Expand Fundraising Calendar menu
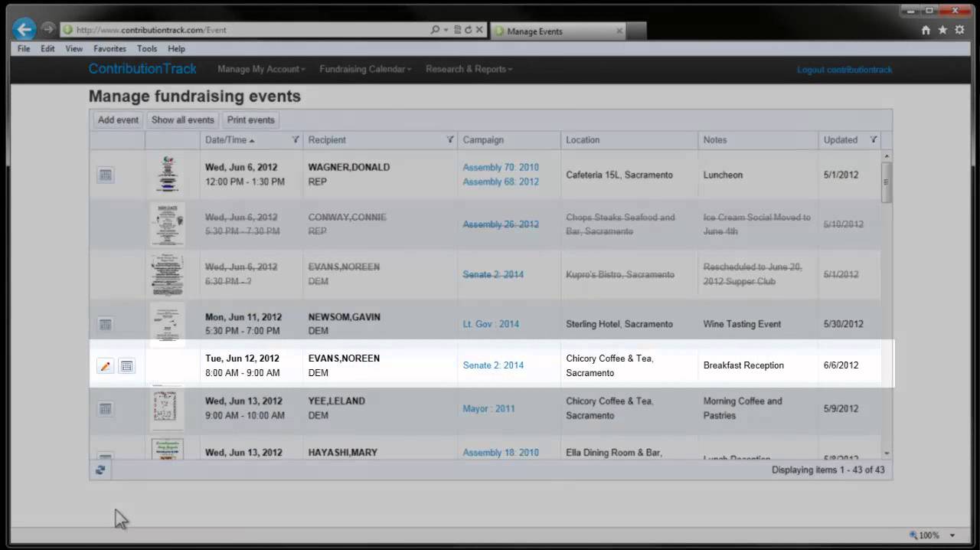Image resolution: width=980 pixels, height=550 pixels. pos(365,69)
